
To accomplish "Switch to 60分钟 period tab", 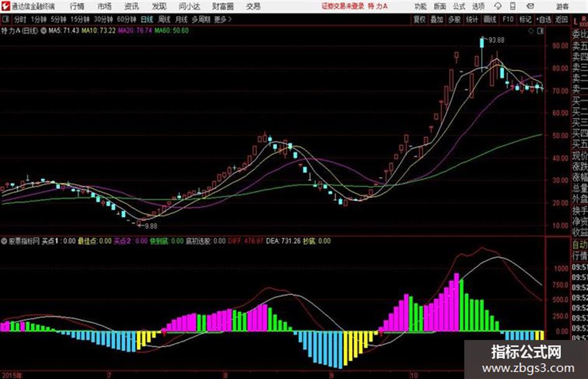I will click(126, 19).
